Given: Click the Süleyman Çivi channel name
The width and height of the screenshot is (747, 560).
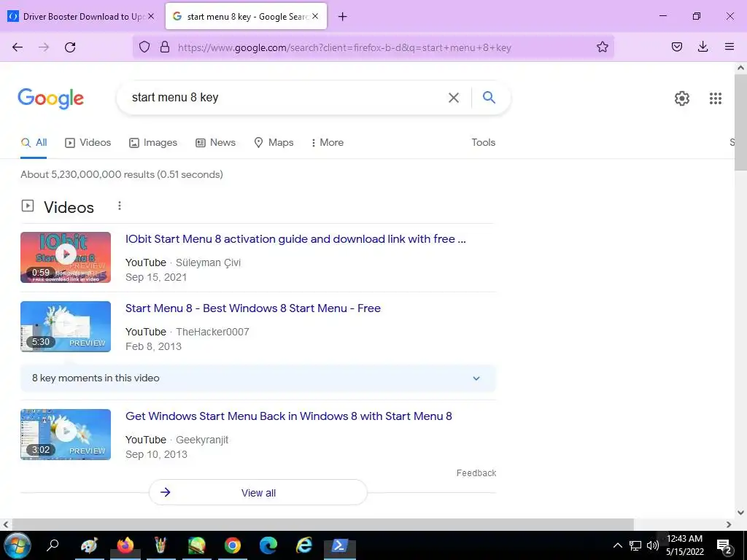Looking at the screenshot, I should tap(208, 262).
